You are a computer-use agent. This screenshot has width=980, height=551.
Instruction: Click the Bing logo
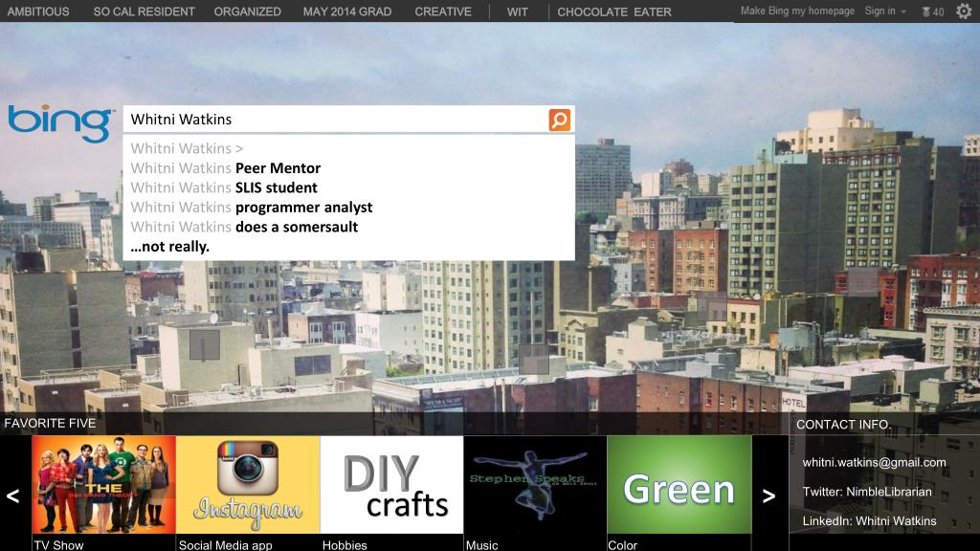(x=60, y=123)
